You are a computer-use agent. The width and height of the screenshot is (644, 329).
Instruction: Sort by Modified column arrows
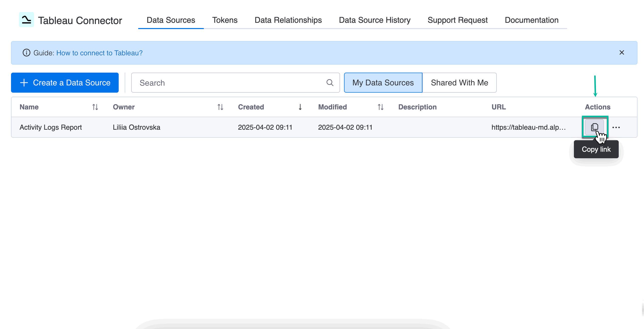tap(380, 107)
